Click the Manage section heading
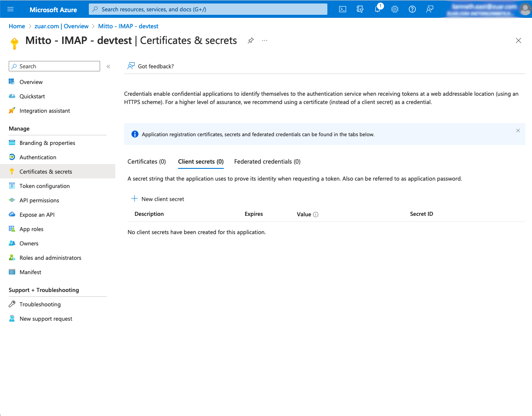 19,129
